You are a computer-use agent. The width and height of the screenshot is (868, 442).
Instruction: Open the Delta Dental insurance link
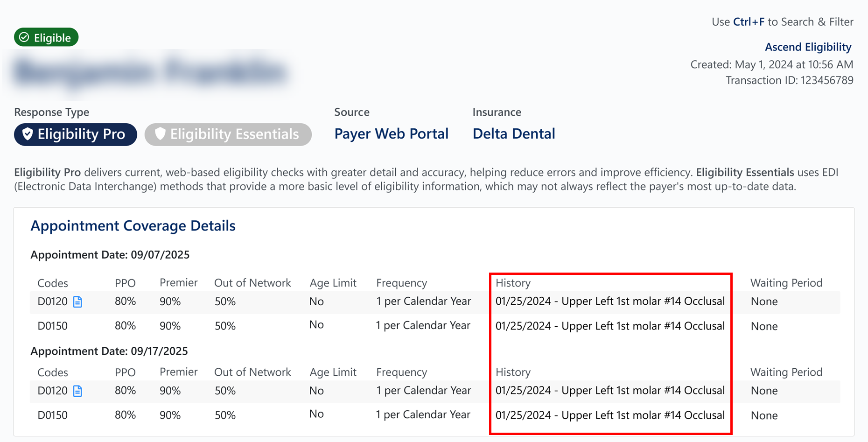point(514,134)
